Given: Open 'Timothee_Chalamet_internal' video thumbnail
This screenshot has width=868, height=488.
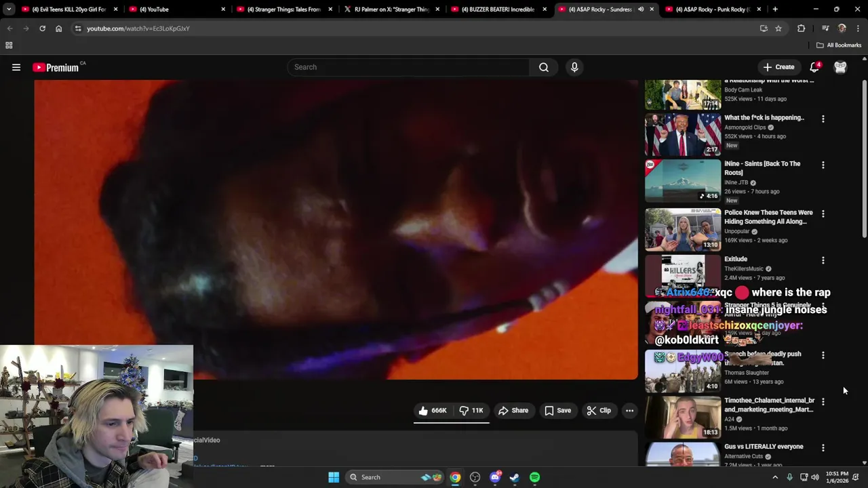Looking at the screenshot, I should [x=683, y=418].
